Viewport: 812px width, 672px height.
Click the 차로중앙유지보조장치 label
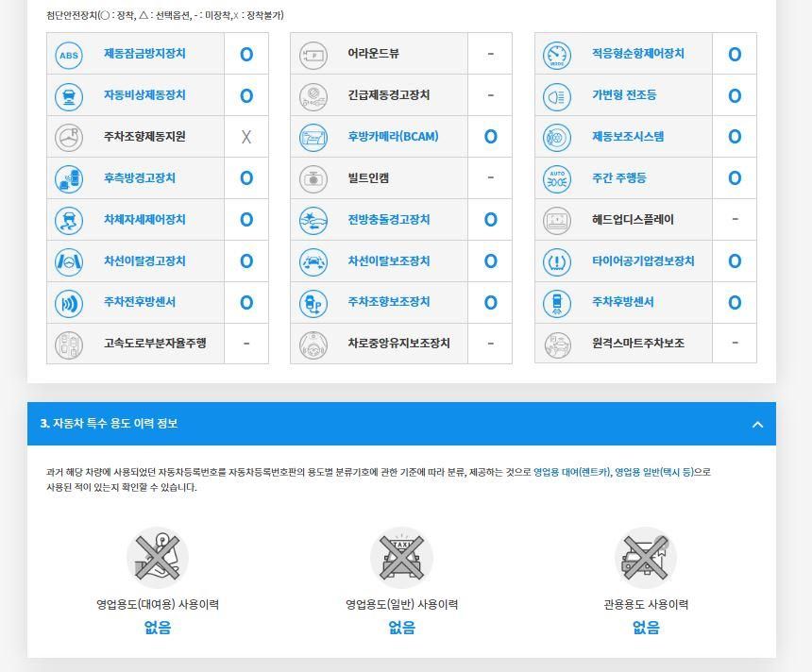tap(398, 344)
